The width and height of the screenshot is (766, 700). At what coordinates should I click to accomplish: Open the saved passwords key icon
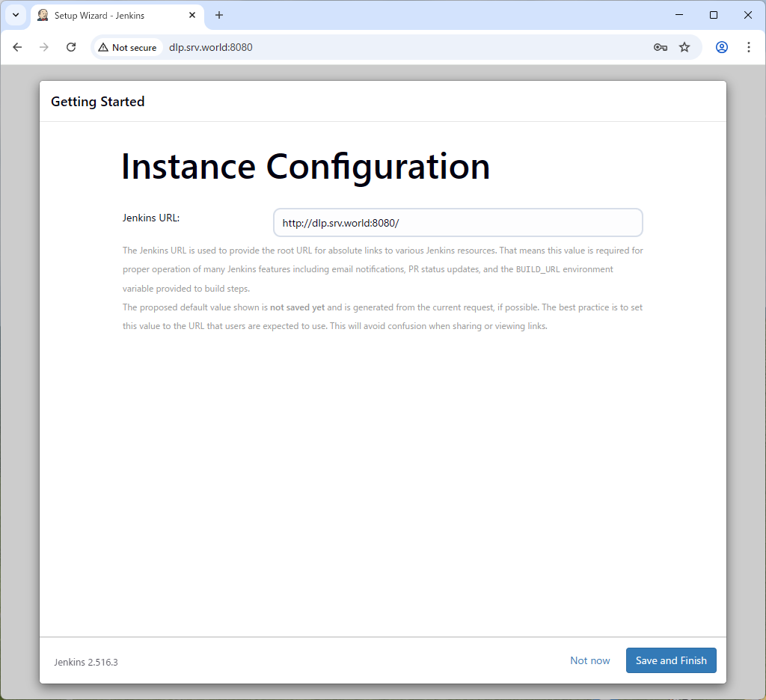pyautogui.click(x=660, y=47)
